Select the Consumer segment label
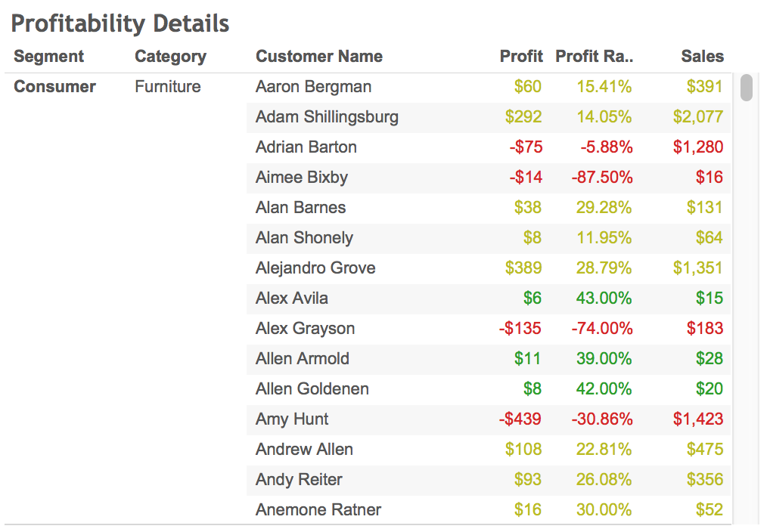The image size is (770, 532). 55,86
